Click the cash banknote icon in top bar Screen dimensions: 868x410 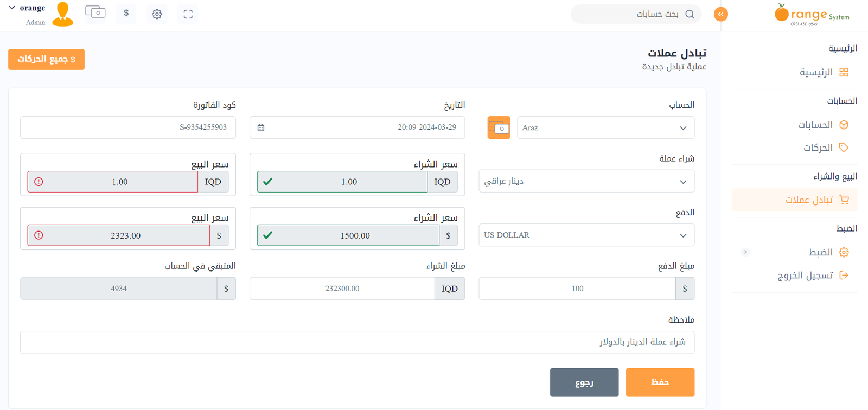pos(95,12)
